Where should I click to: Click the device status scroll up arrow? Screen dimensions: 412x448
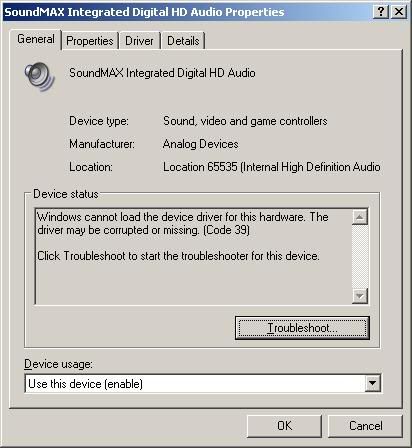tap(360, 217)
